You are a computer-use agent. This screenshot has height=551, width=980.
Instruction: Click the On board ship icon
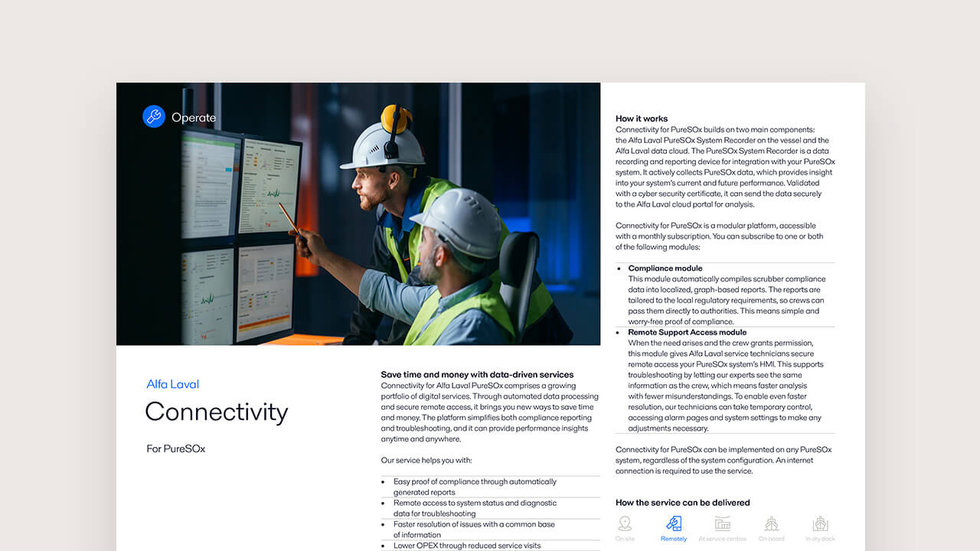(x=772, y=523)
